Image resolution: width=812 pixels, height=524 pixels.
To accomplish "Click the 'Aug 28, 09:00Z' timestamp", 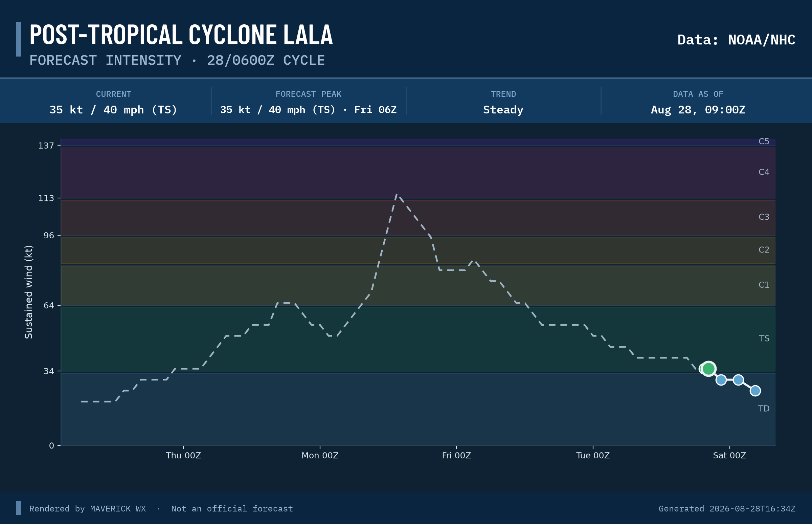I will pyautogui.click(x=698, y=110).
